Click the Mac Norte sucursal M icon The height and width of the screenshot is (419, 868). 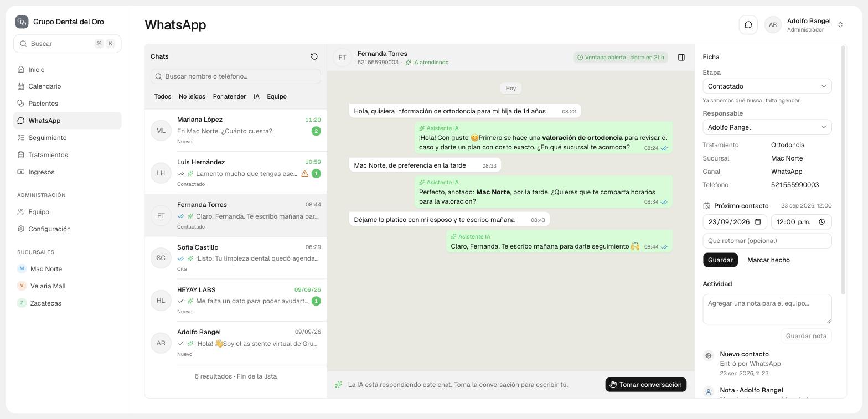[22, 269]
